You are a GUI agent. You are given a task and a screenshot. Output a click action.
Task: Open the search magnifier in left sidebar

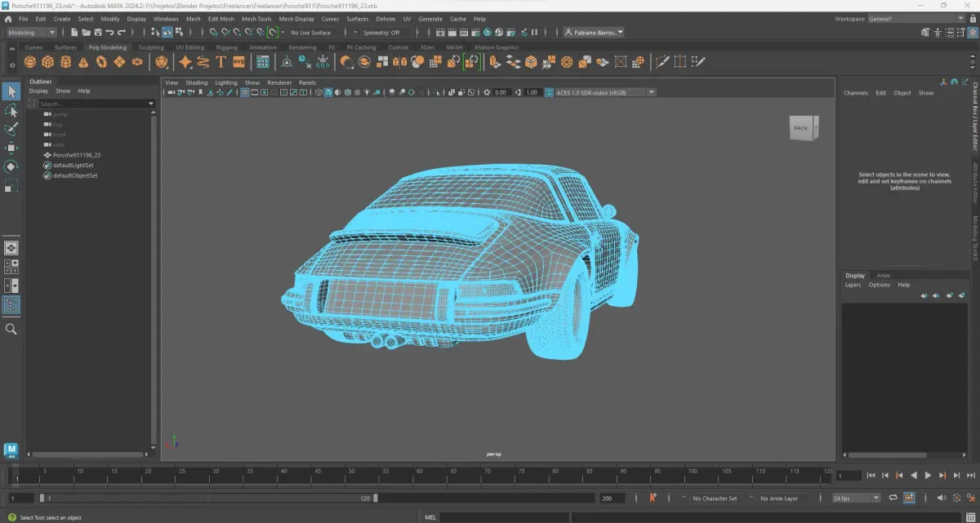11,329
